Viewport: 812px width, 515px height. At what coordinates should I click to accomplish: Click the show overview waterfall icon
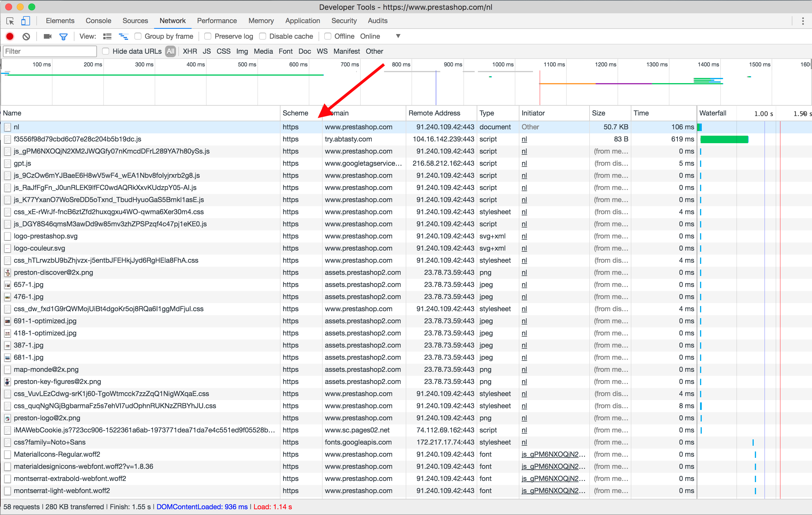click(x=124, y=36)
